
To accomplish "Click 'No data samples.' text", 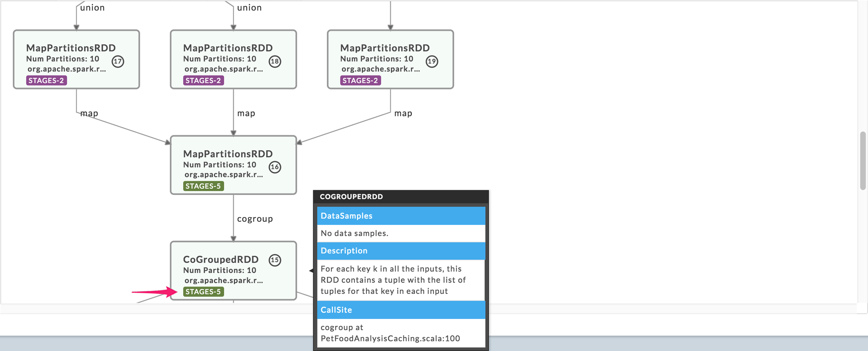I will click(x=355, y=233).
